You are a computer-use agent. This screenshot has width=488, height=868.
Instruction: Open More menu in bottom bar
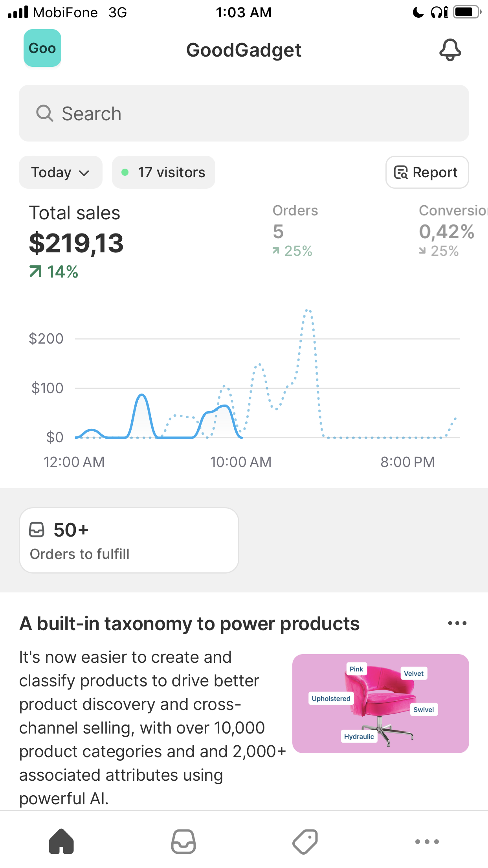427,842
